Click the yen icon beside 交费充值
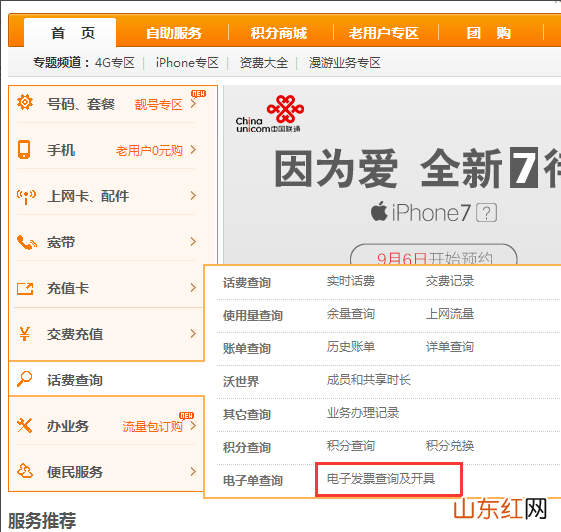This screenshot has height=532, width=561. (24, 334)
